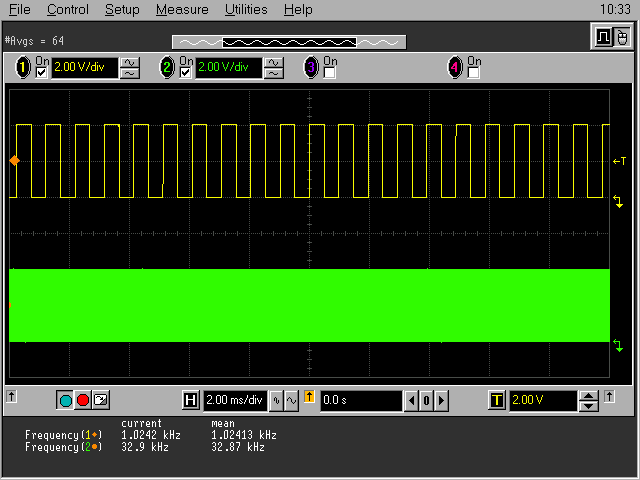Open trigger setup with the T icon
640x480 pixels.
496,401
